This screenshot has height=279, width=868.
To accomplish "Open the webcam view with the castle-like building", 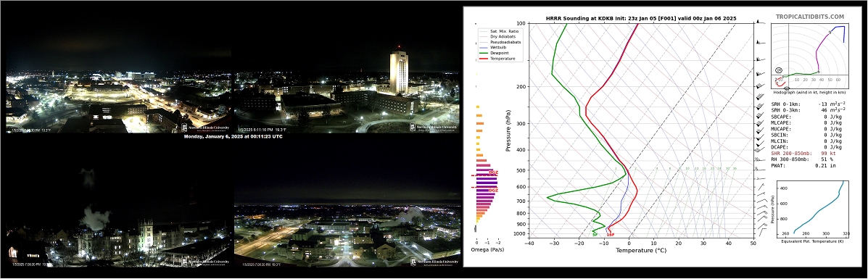I will (119, 204).
